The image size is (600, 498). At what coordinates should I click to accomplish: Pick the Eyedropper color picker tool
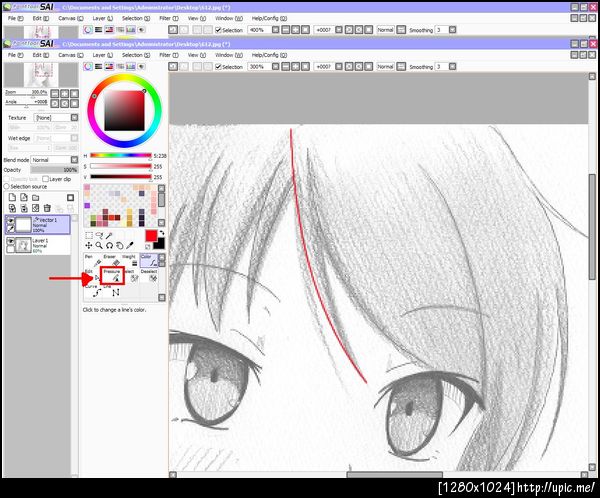click(130, 245)
